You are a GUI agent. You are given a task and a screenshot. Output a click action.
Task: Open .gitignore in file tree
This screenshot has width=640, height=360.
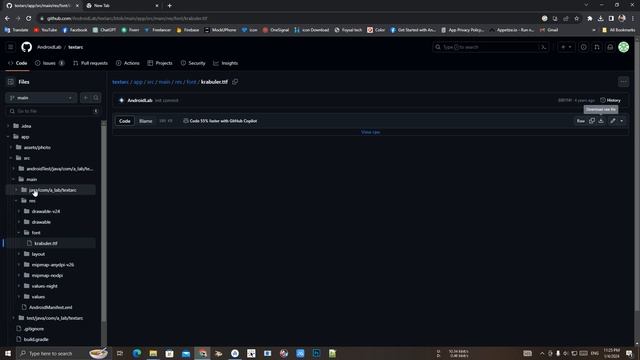(x=33, y=329)
